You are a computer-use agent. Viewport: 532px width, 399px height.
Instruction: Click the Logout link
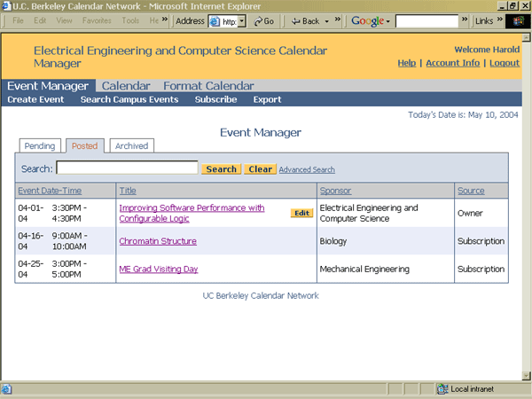pos(505,63)
